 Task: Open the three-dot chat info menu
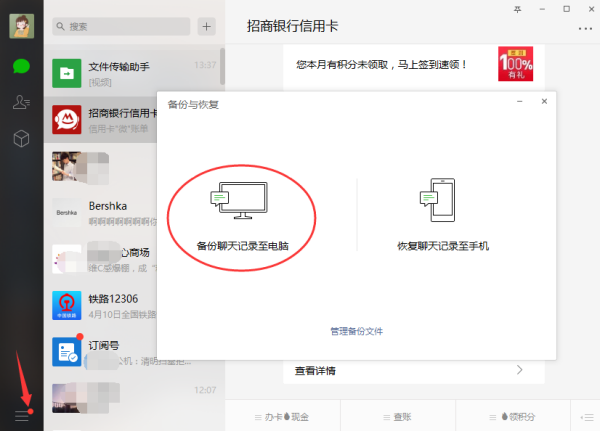pyautogui.click(x=585, y=29)
